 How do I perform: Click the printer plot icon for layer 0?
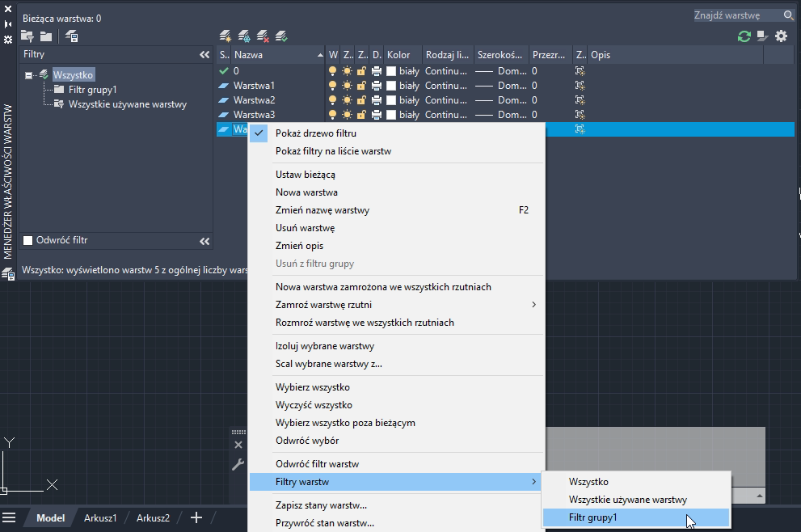pos(377,71)
